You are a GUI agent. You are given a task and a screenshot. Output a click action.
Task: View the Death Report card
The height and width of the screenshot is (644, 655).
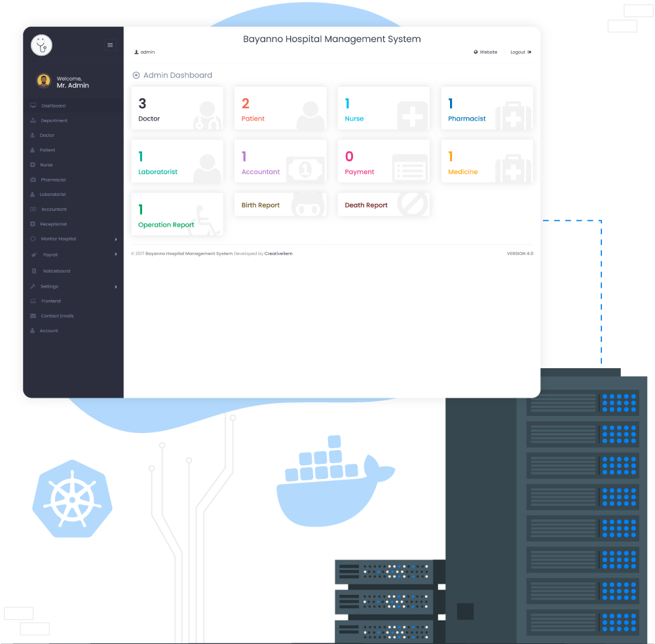(x=383, y=205)
